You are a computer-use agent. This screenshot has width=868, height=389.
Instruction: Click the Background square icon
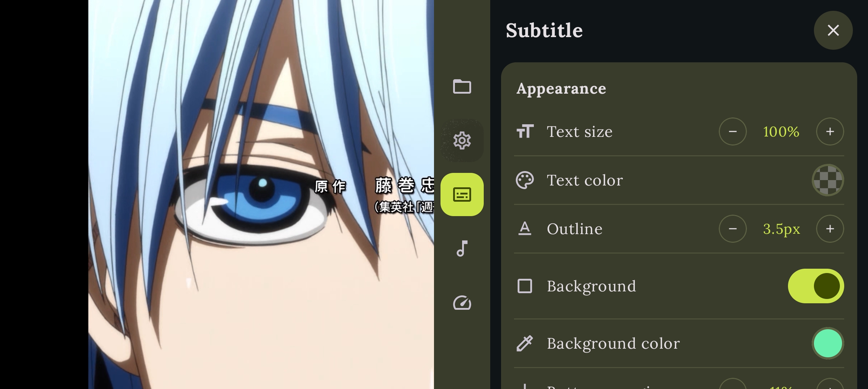point(525,286)
